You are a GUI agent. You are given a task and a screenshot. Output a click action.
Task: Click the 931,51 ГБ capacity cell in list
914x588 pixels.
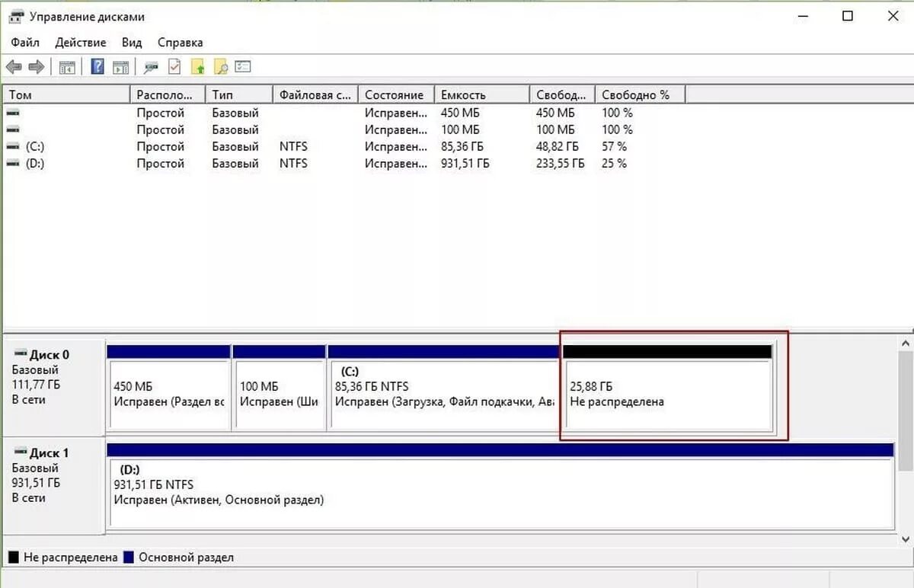(x=465, y=163)
